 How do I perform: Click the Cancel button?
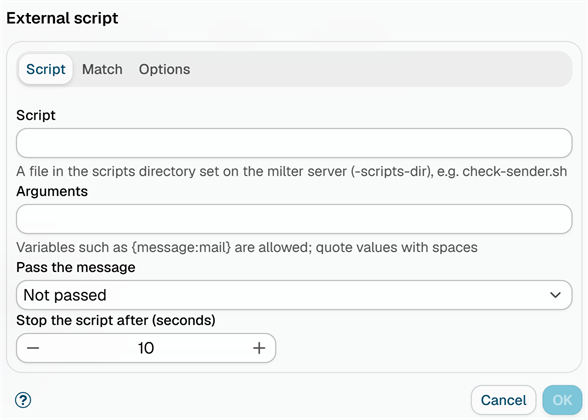503,400
